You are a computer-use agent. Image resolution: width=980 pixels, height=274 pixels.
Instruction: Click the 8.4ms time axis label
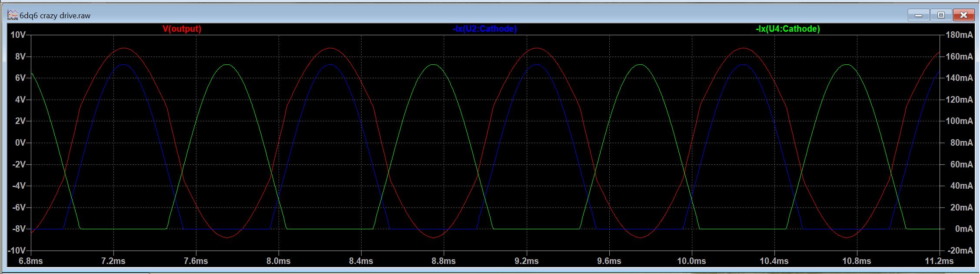[361, 261]
